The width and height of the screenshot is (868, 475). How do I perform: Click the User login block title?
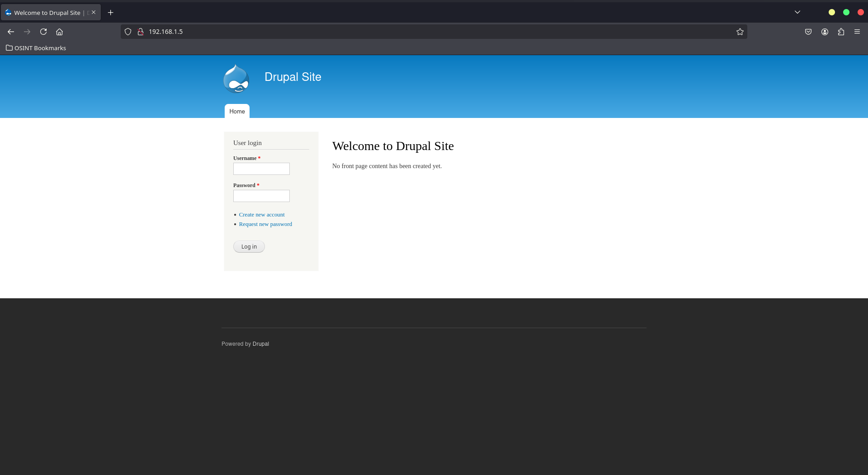coord(247,143)
